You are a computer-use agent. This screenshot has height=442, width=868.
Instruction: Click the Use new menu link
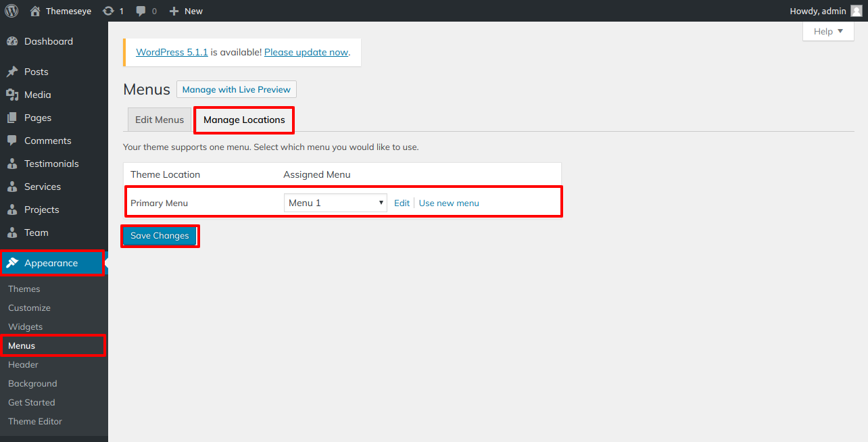[x=449, y=203]
